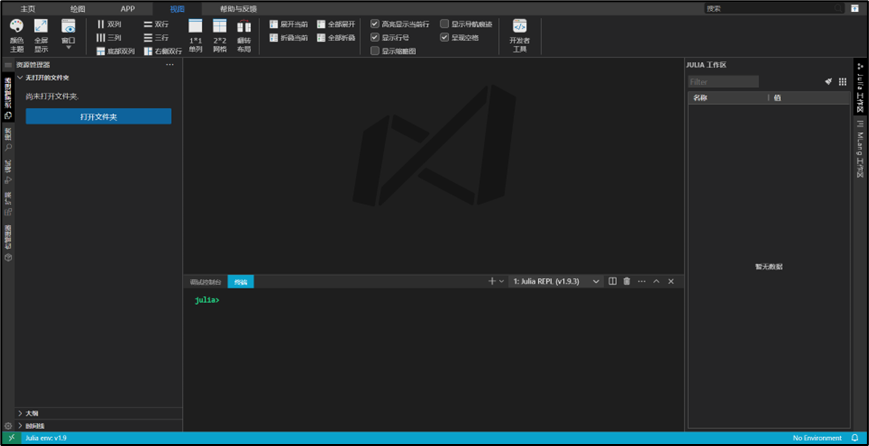The image size is (869, 446).
Task: Switch to the 调试控制台 panel tab
Action: click(205, 282)
